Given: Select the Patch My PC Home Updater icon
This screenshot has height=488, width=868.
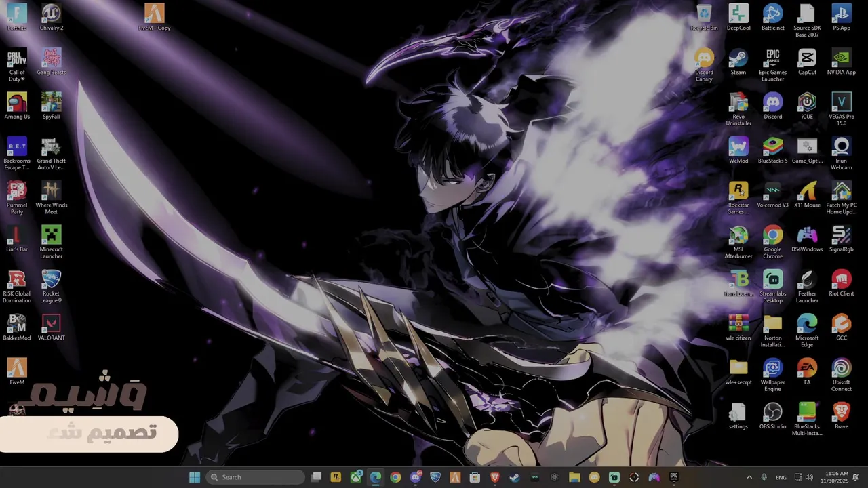Looking at the screenshot, I should coord(842,198).
